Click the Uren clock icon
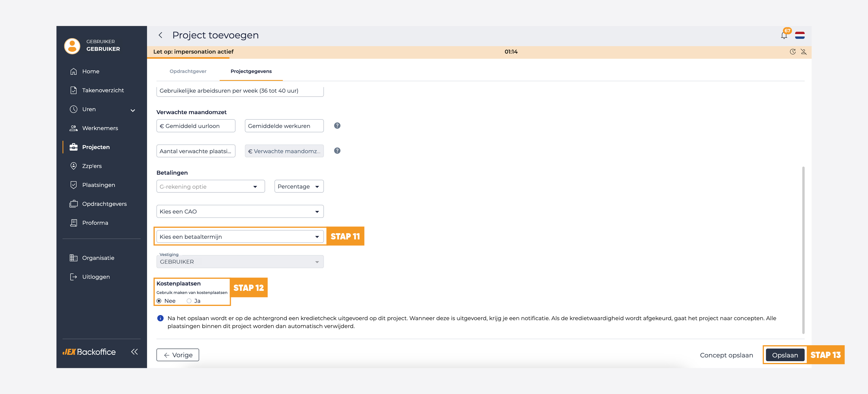 coord(73,109)
